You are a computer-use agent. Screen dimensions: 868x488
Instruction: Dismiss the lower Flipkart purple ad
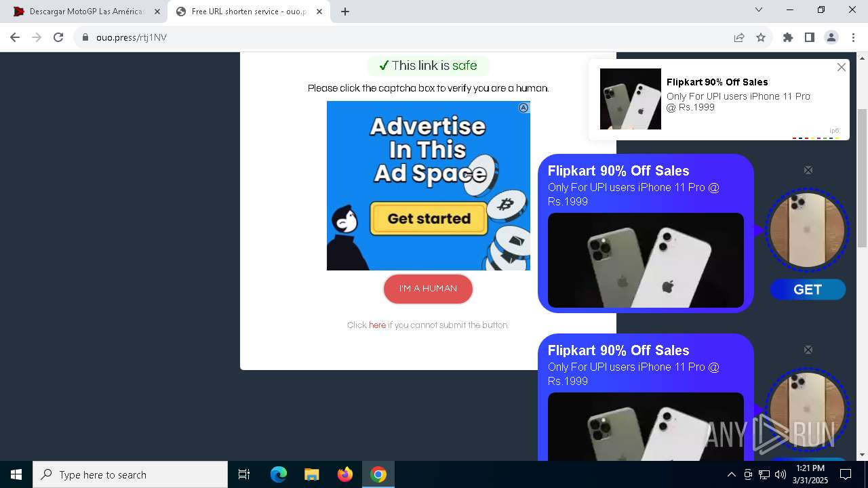[x=808, y=350]
